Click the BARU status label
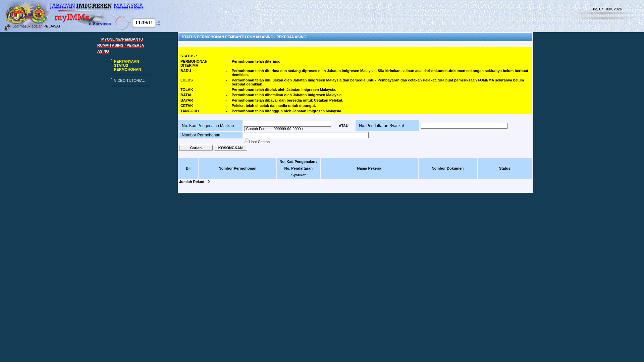The image size is (644, 362). point(186,71)
